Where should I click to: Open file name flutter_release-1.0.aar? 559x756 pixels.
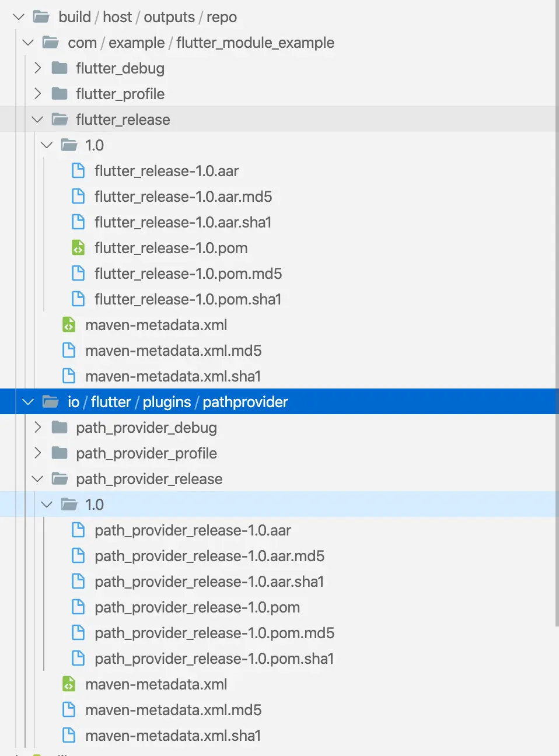(167, 171)
